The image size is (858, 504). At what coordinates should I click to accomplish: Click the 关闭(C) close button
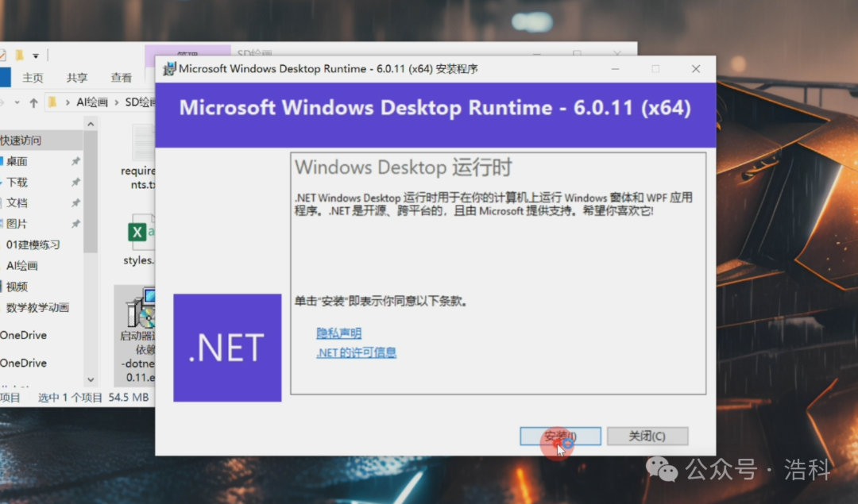(x=647, y=437)
